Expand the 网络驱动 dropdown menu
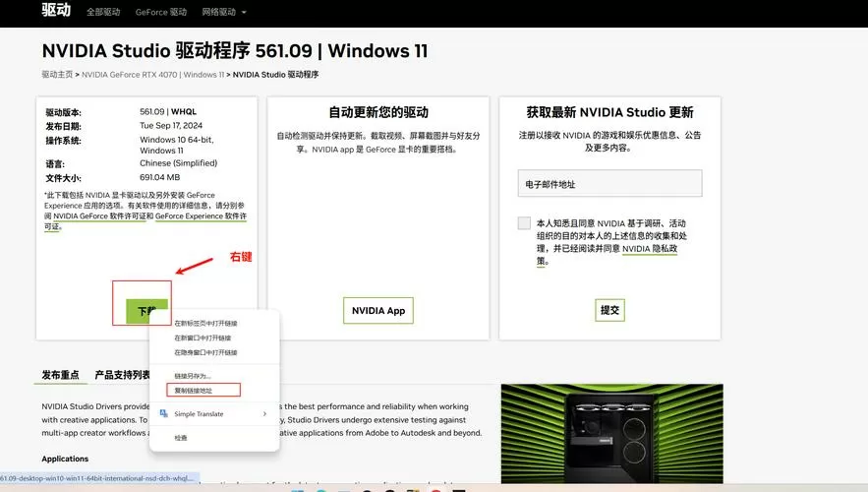This screenshot has width=868, height=492. pyautogui.click(x=224, y=12)
